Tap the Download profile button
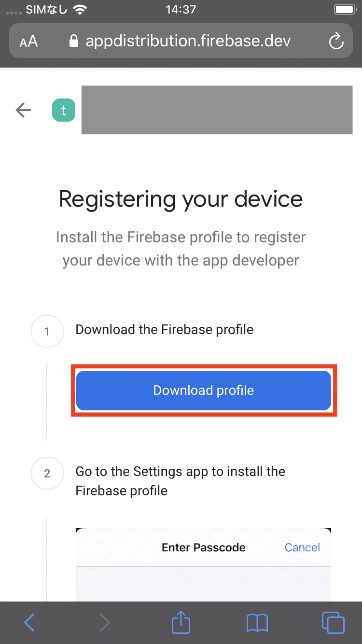The width and height of the screenshot is (362, 644). (203, 391)
